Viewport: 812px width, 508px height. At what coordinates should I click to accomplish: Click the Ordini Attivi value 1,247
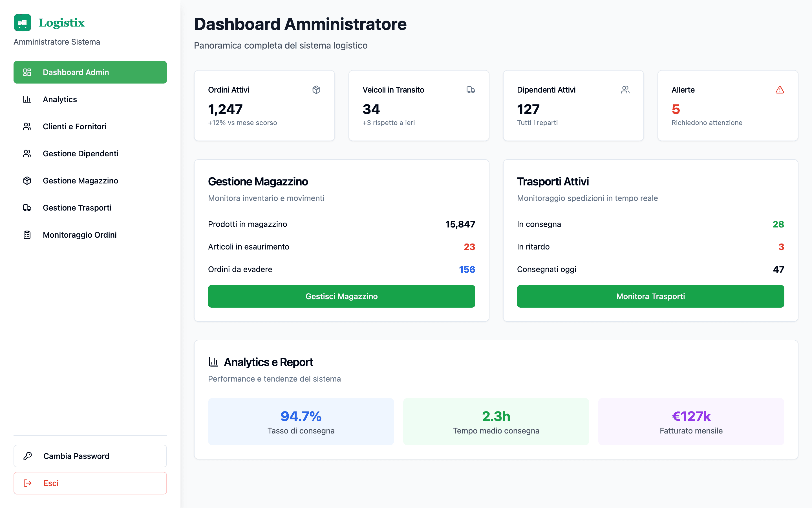(x=225, y=109)
